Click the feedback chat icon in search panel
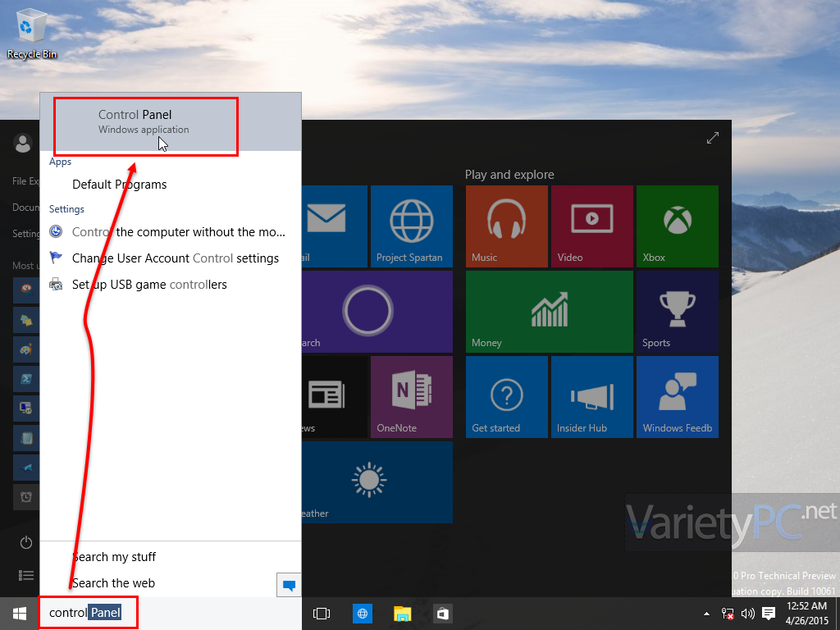 tap(289, 585)
